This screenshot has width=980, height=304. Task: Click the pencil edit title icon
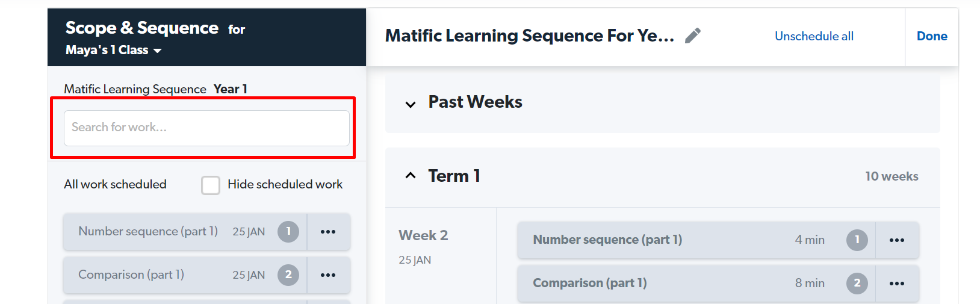point(693,36)
